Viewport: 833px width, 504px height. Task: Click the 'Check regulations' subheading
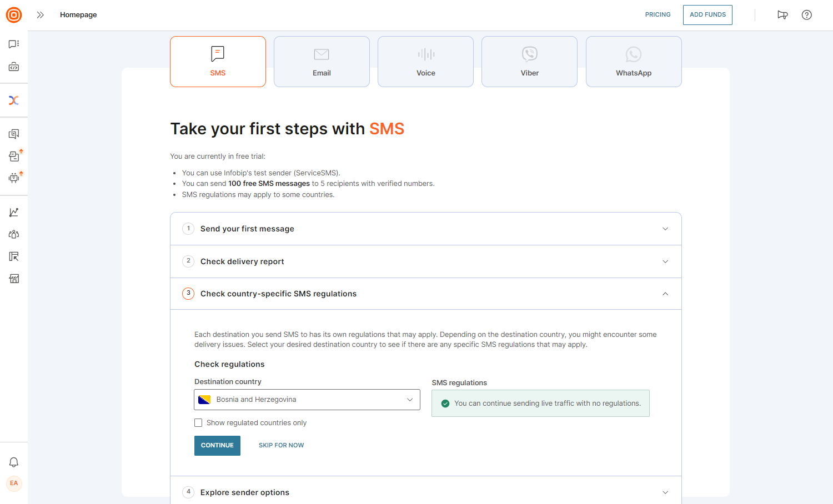tap(229, 364)
